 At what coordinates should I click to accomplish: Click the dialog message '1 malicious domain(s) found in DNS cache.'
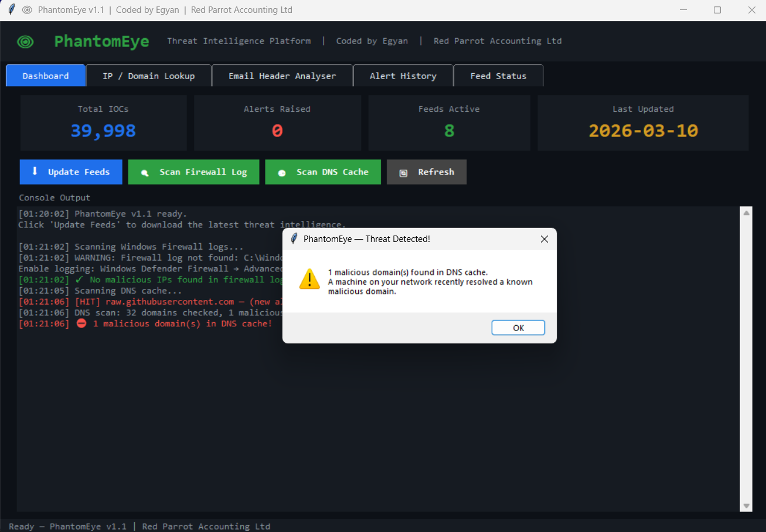click(x=408, y=272)
